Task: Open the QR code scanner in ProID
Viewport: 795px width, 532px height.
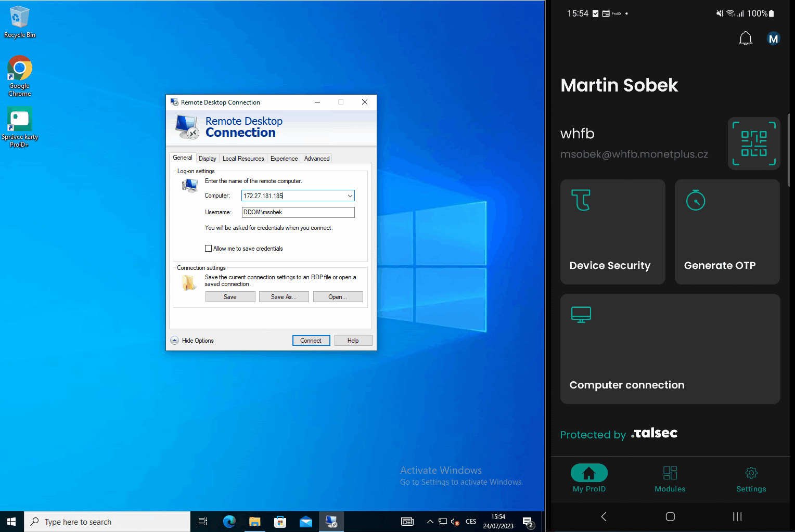Action: (x=753, y=143)
